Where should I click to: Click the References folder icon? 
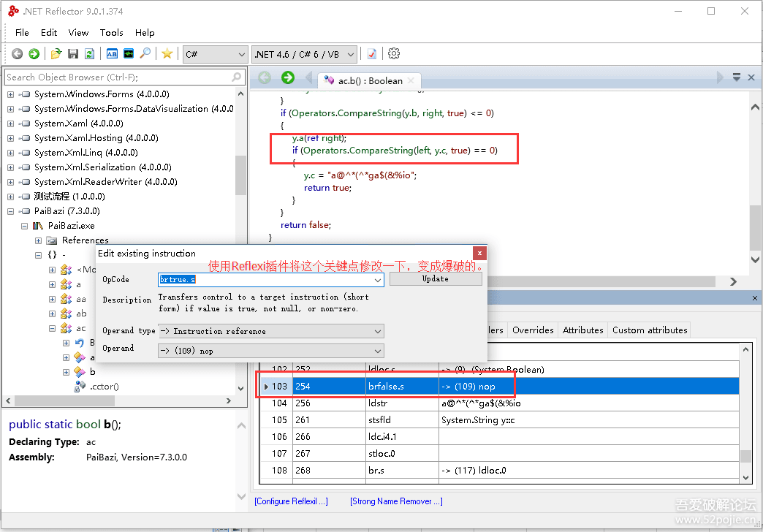tap(52, 240)
